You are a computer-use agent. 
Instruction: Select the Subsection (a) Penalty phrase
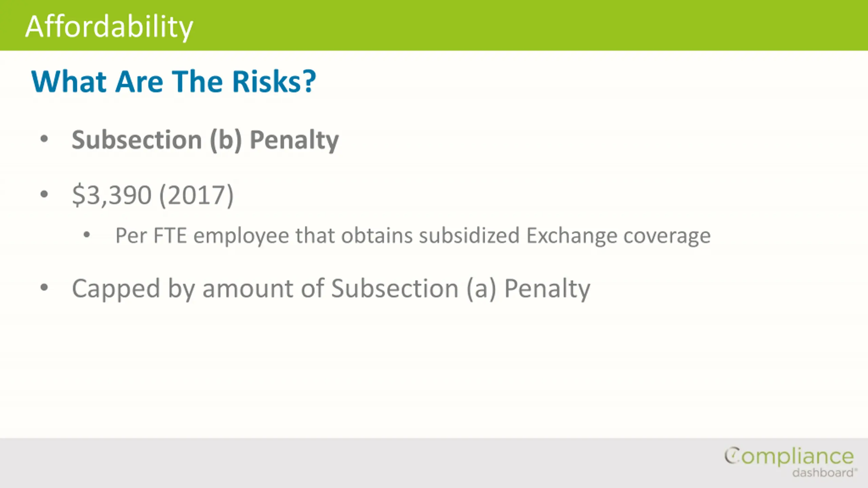(461, 289)
